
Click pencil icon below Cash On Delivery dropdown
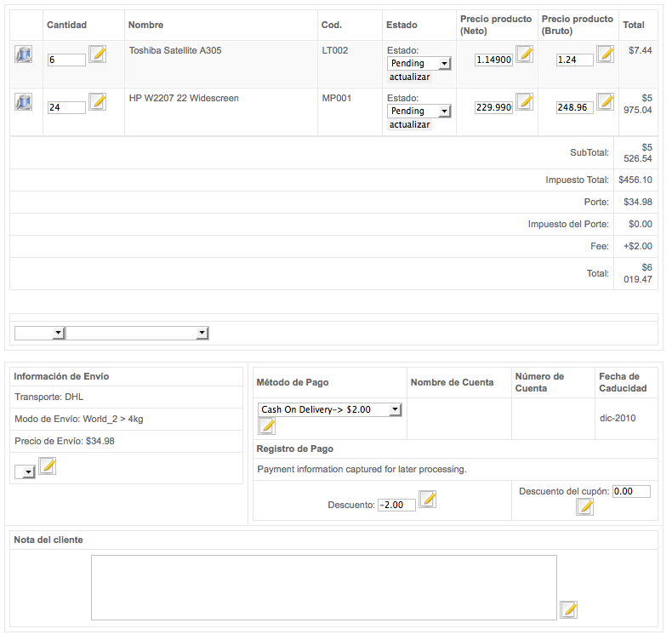click(267, 426)
